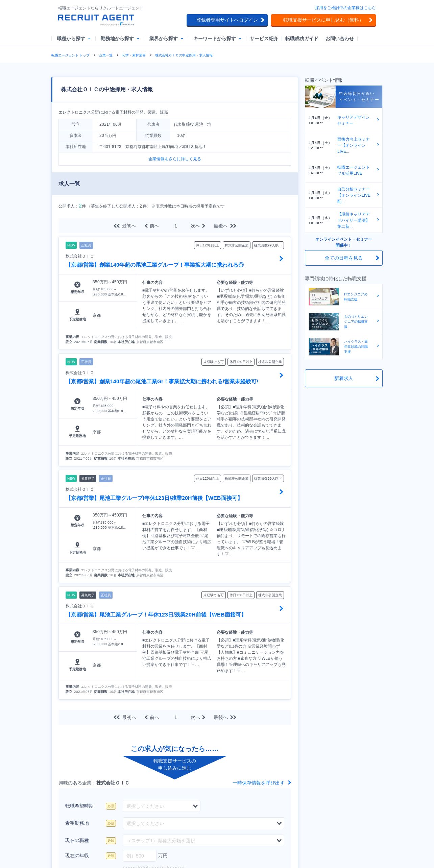Go to 化学・素材業界 breadcrumb
This screenshot has height=868, width=434.
coord(134,55)
